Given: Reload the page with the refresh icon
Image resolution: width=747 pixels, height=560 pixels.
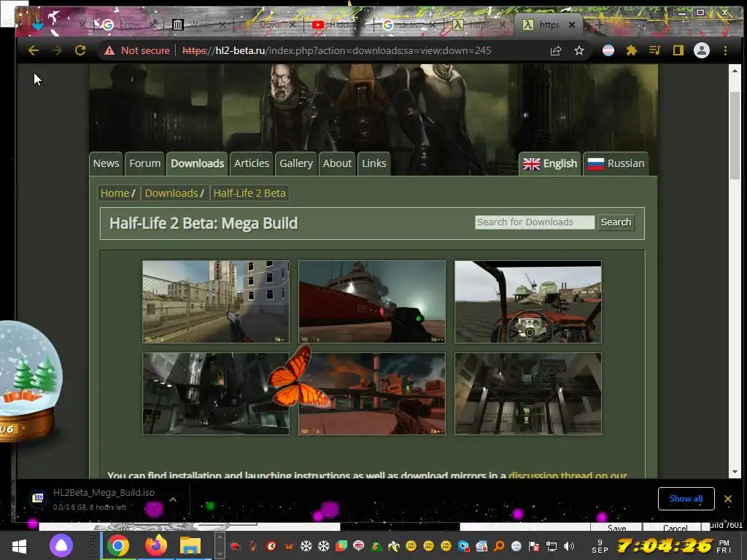Looking at the screenshot, I should (x=80, y=50).
